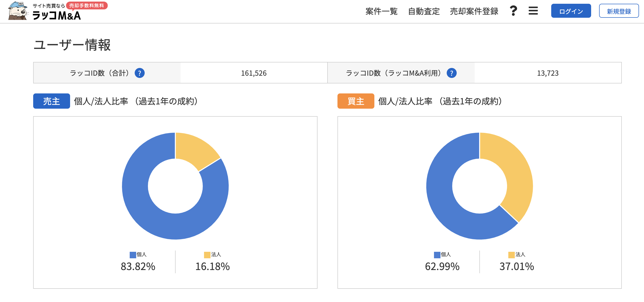Screen dimensions: 644x302
Task: Click the ラッコM&A logo text
Action: [x=57, y=16]
